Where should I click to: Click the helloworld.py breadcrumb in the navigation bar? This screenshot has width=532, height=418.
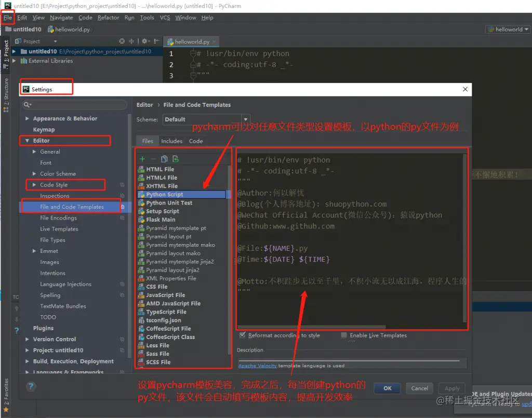point(69,30)
